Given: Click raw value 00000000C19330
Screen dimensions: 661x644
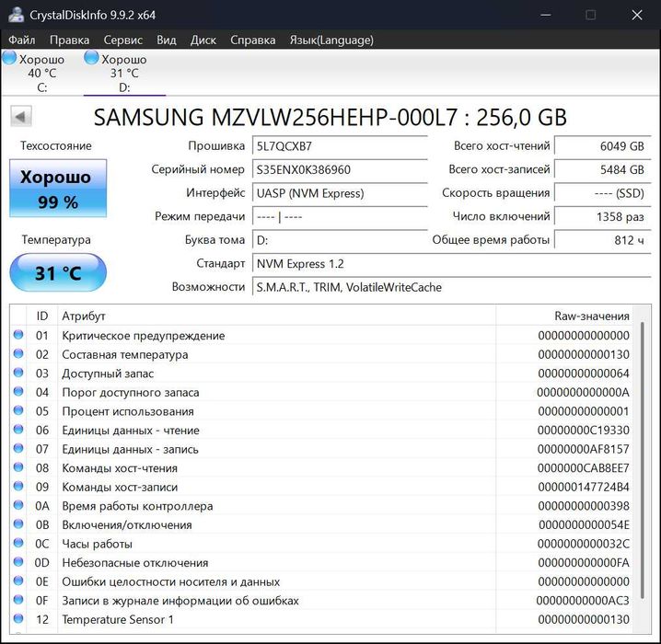Looking at the screenshot, I should click(584, 430).
